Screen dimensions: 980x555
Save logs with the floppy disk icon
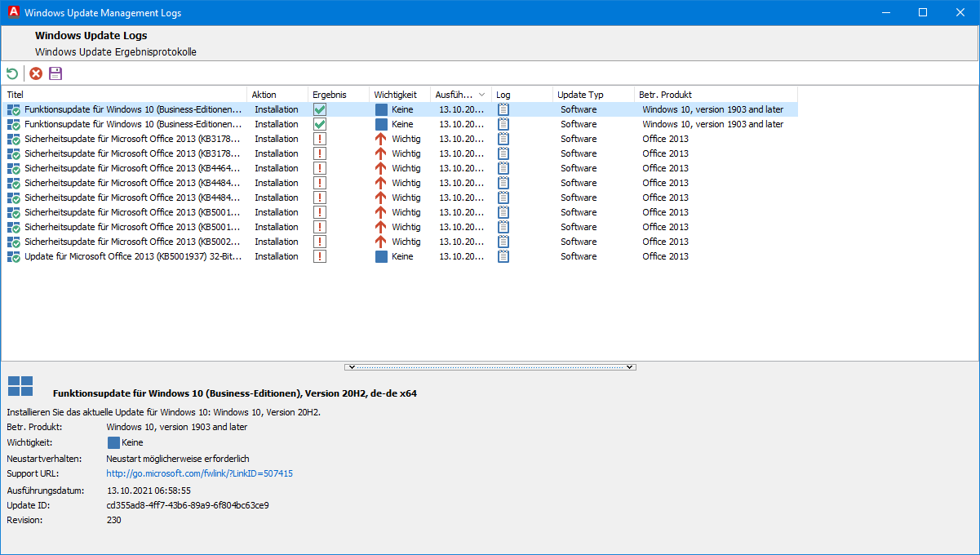(55, 74)
